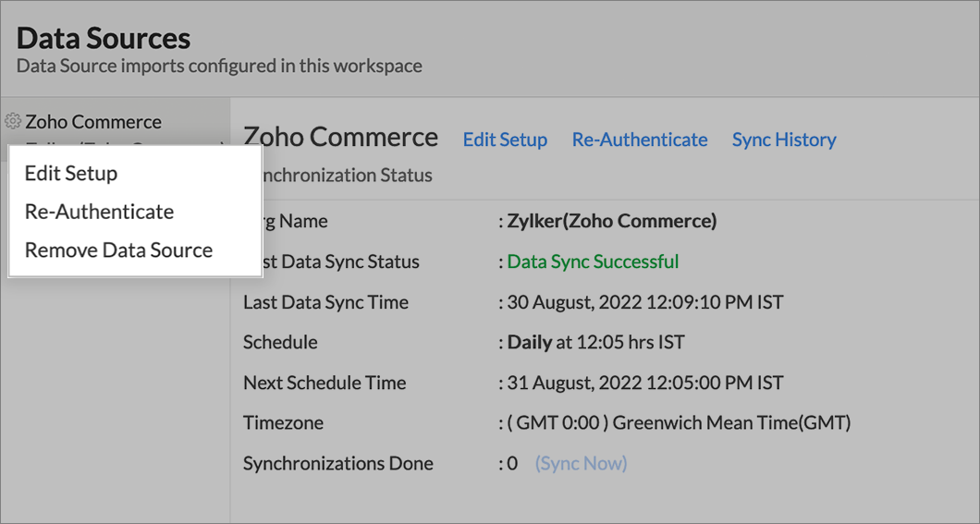Click the gear icon beside Zoho Commerce

(x=13, y=120)
